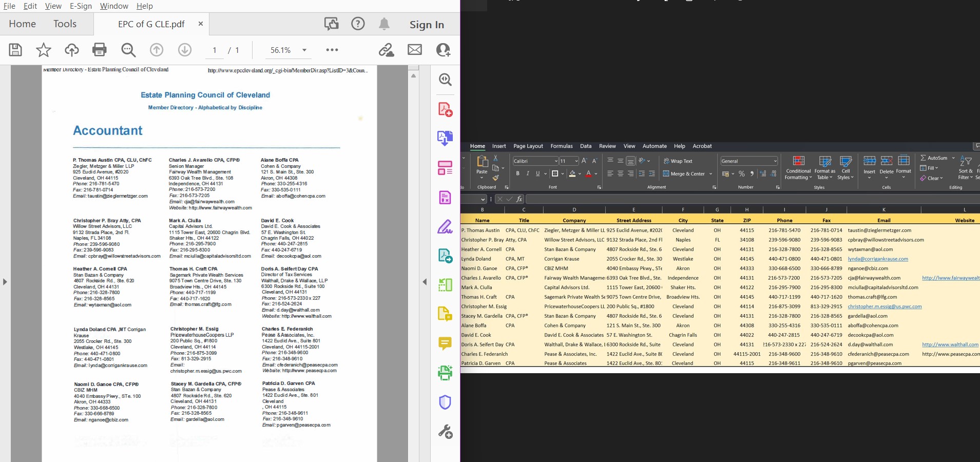Viewport: 980px width, 462px height.
Task: Switch to Acrobat Tools tab
Action: pos(65,24)
